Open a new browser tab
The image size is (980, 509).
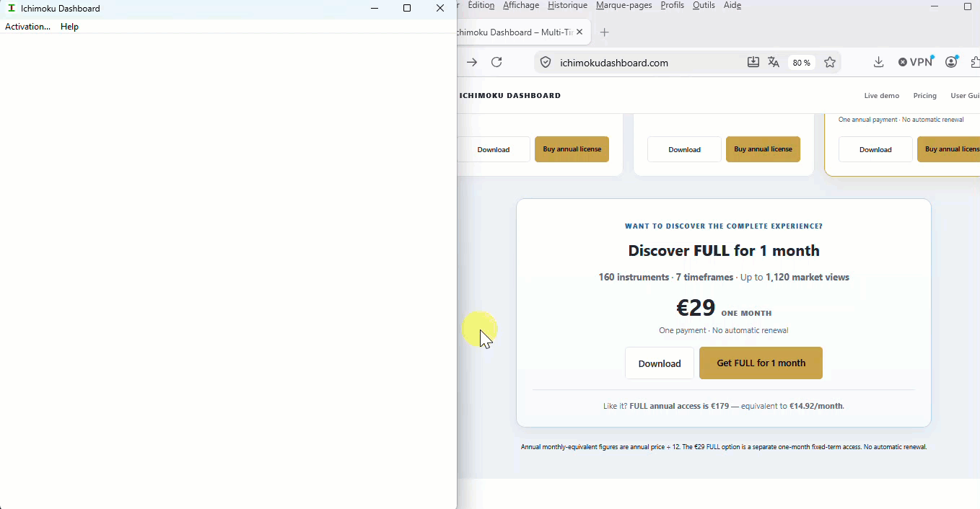coord(605,32)
